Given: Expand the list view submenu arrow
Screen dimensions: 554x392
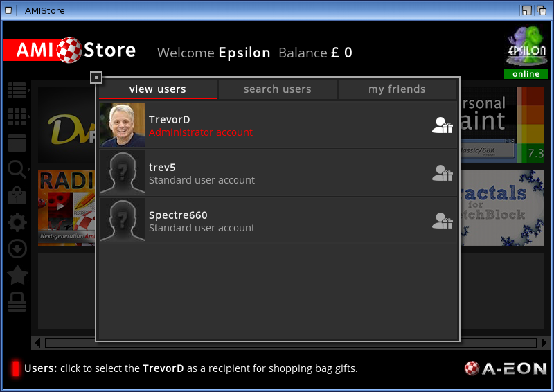Looking at the screenshot, I should point(29,90).
